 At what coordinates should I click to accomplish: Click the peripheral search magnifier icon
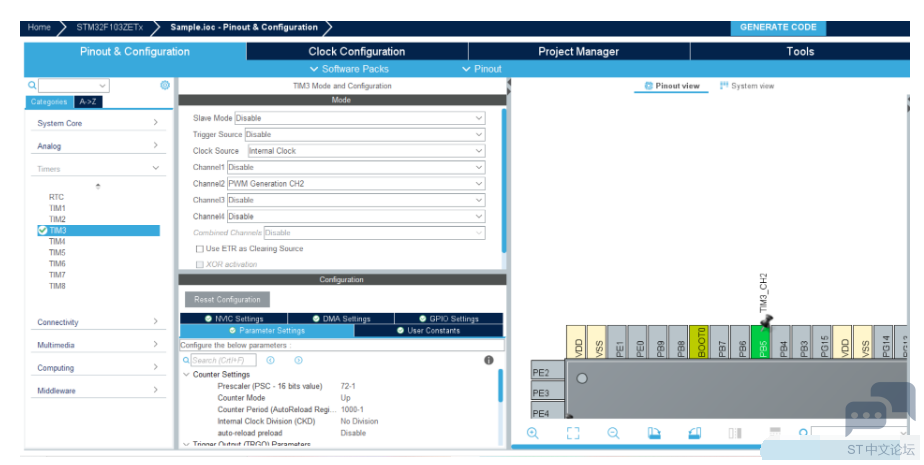pos(32,85)
